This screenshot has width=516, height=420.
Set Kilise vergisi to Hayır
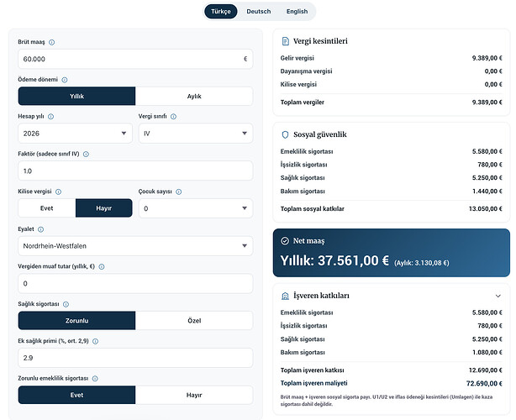tap(104, 208)
